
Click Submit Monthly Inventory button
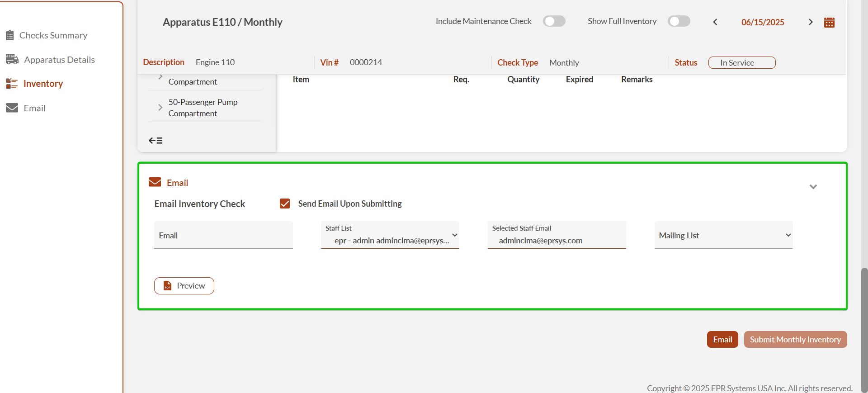(795, 340)
